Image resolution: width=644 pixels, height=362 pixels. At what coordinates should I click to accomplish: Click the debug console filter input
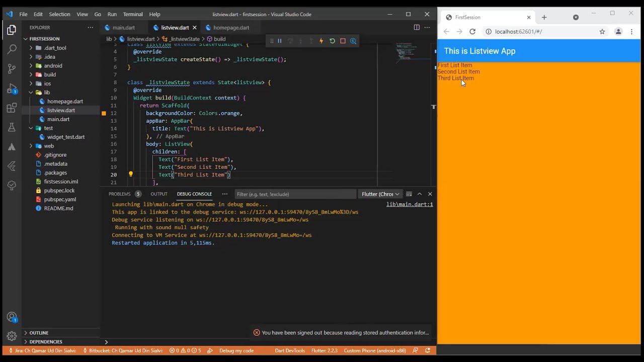tap(295, 194)
